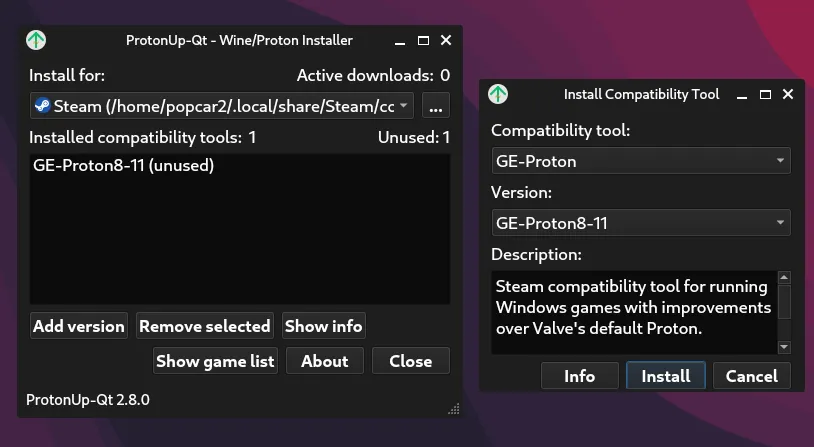Click the description scrollbar up arrow

(784, 278)
